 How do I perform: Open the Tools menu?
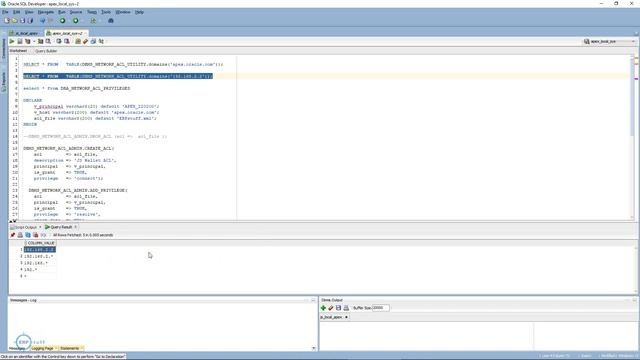pos(106,12)
